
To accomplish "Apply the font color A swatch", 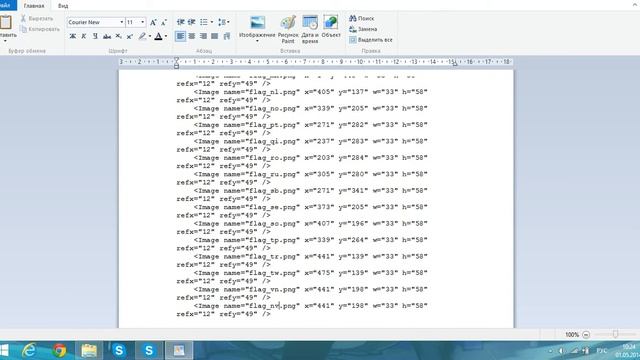I will coord(158,36).
